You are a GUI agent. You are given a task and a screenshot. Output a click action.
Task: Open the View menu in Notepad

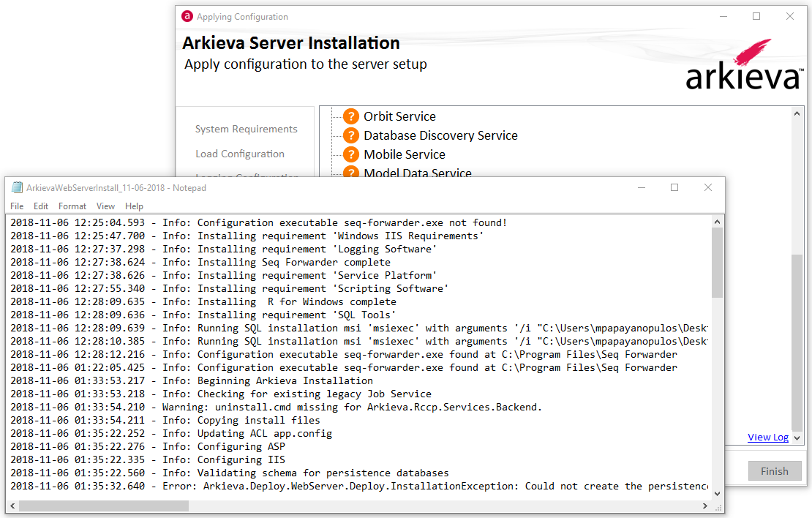[x=105, y=206]
